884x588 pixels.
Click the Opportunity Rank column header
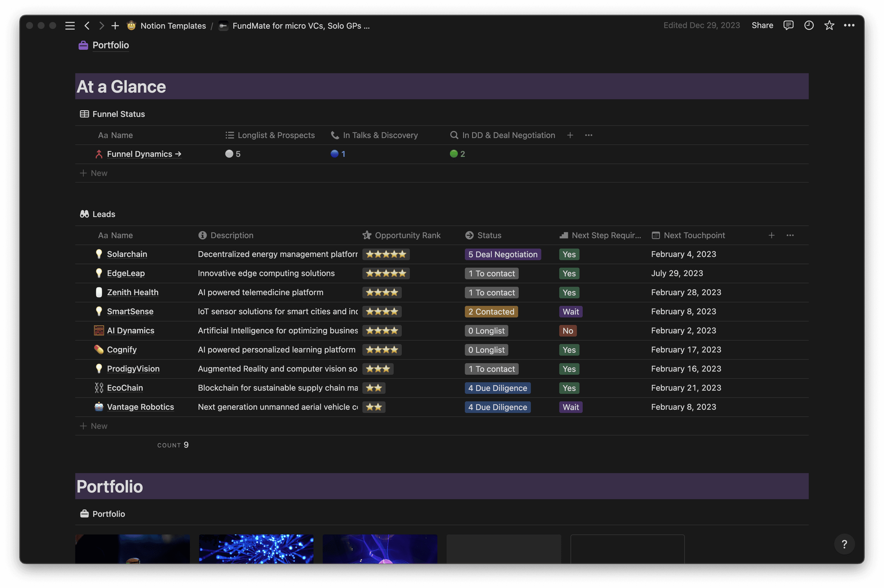coord(407,235)
